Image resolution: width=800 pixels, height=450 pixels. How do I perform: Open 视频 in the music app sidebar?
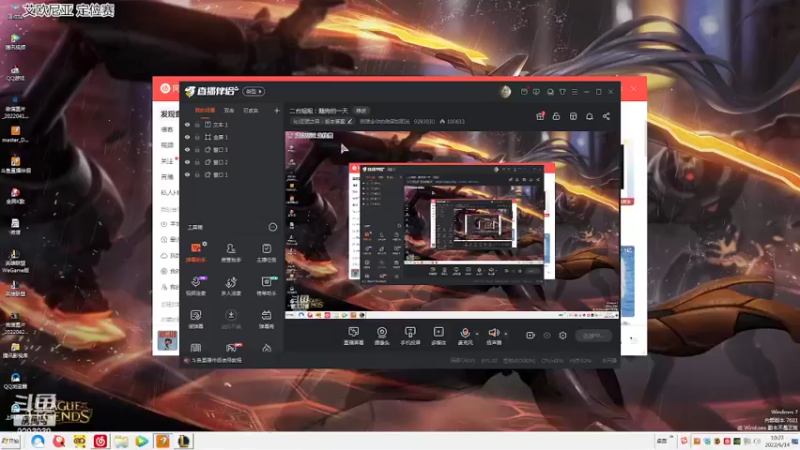167,145
